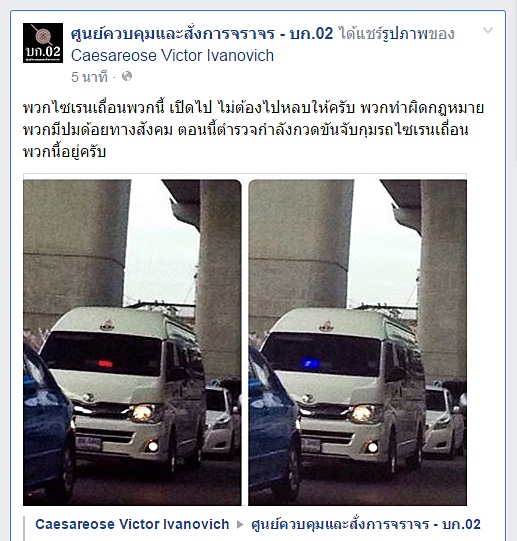517x541 pixels.
Task: Open Caesareose Victor Ivanovich profile in header
Action: tap(172, 56)
